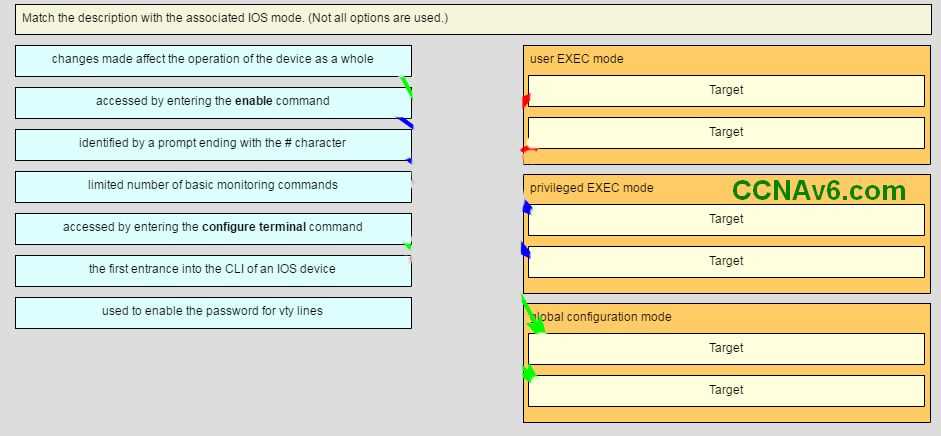The width and height of the screenshot is (941, 436).
Task: Click the 'global configuration mode' heading text
Action: click(x=601, y=317)
